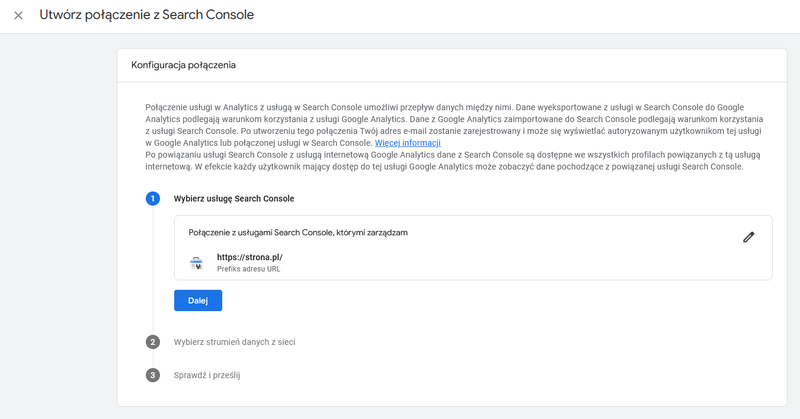Click the step 3 number circle

click(153, 375)
